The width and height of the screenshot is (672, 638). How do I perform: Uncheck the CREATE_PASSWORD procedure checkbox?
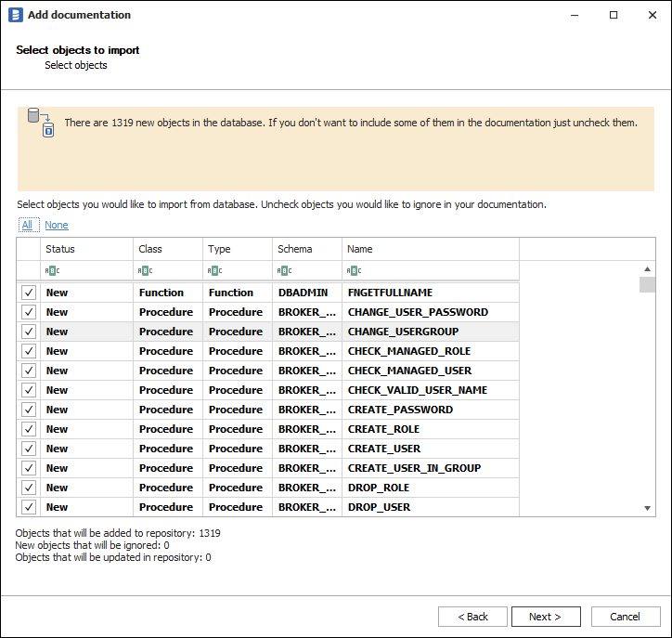(x=29, y=410)
